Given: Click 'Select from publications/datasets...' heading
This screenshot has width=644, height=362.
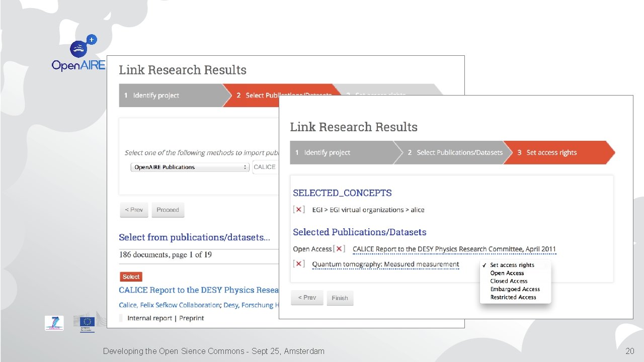Looking at the screenshot, I should tap(194, 237).
